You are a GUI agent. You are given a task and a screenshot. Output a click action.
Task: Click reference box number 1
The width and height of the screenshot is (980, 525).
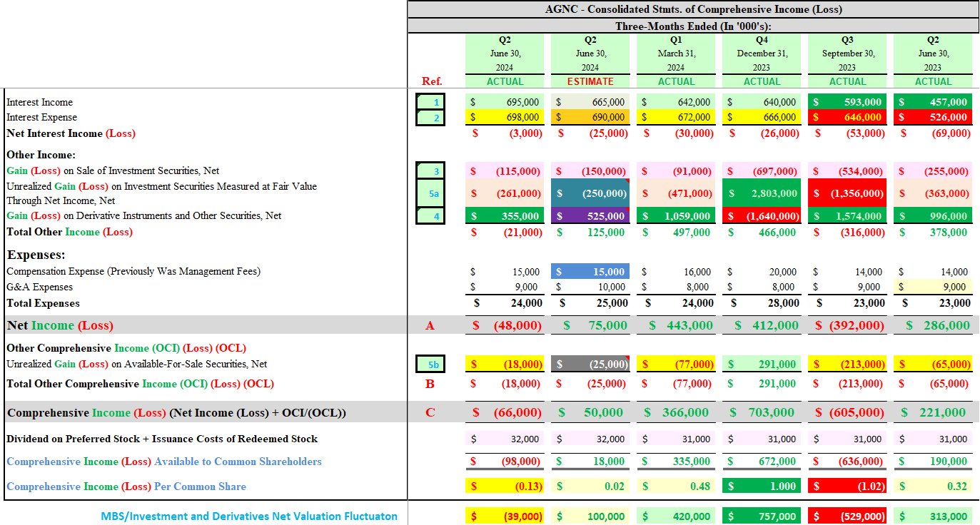(x=430, y=103)
